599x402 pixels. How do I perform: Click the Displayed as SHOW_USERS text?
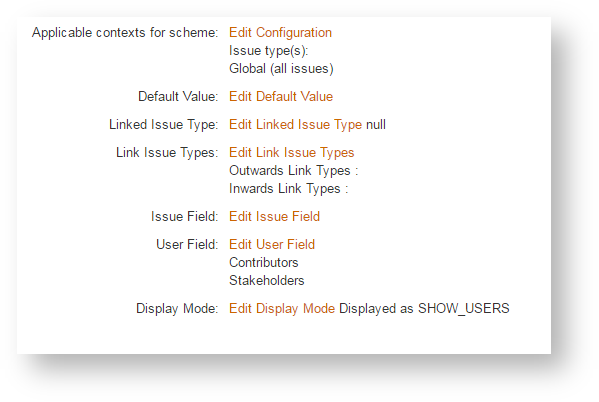424,309
